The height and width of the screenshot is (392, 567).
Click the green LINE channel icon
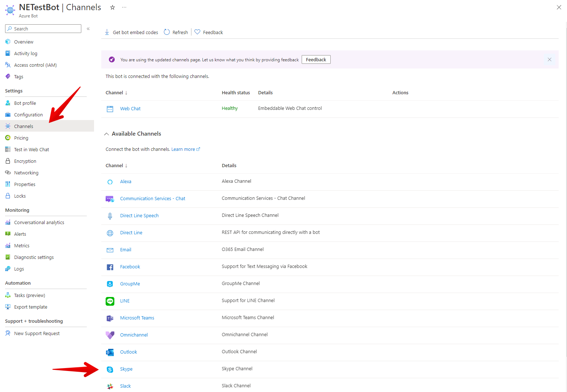tap(110, 301)
